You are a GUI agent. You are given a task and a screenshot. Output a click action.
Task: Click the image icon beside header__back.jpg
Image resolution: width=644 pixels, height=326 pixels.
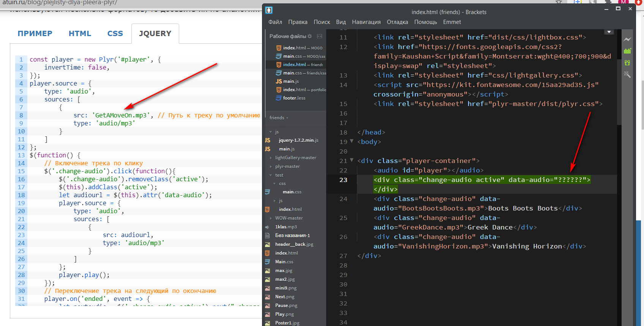[267, 244]
